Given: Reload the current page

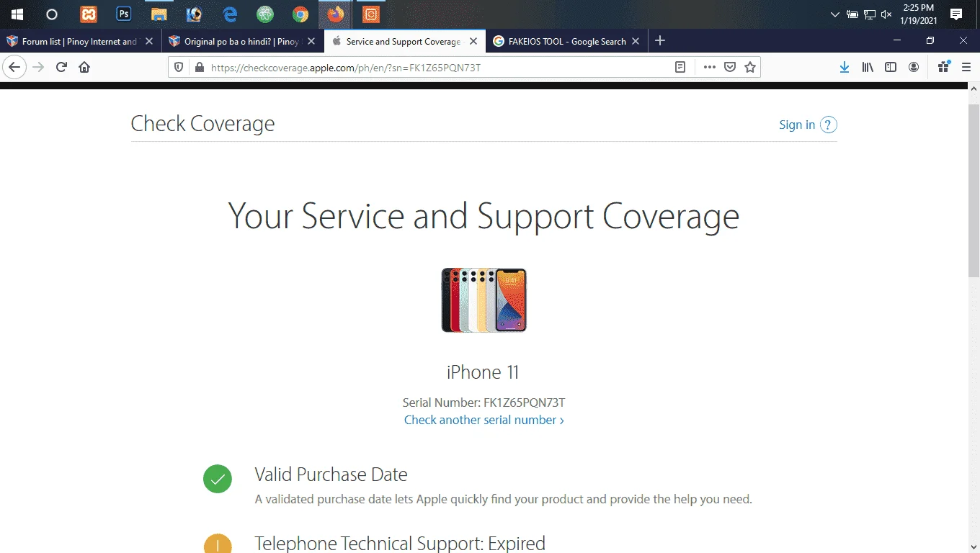Looking at the screenshot, I should pos(61,67).
